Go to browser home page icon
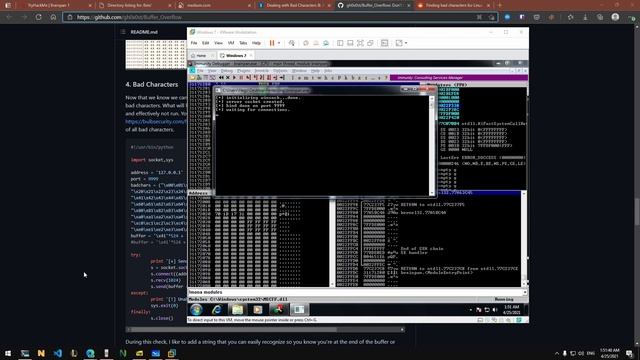640x360 pixels. 53,17
